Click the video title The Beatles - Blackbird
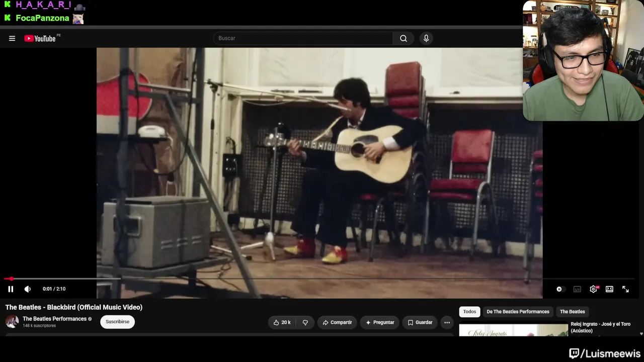Image resolution: width=644 pixels, height=362 pixels. 74,307
